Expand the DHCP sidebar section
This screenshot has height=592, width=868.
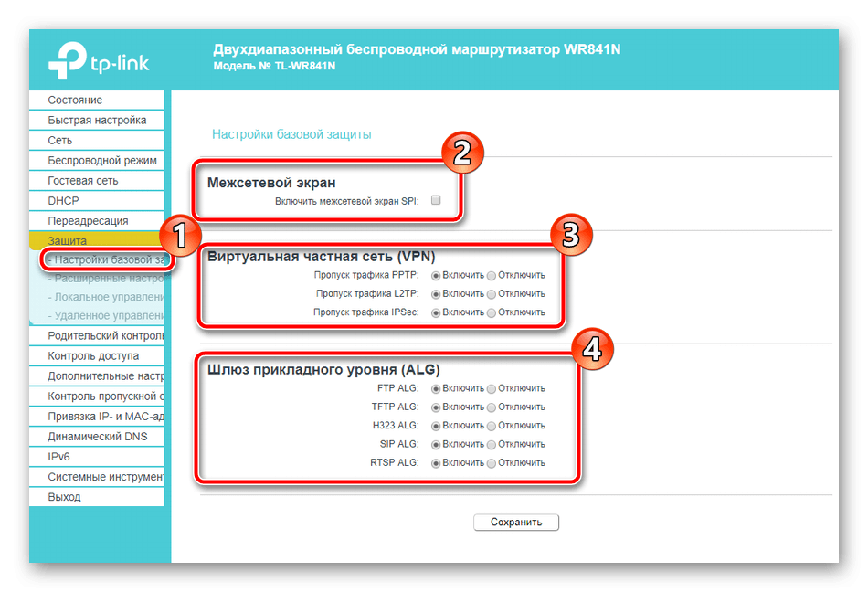[x=64, y=201]
